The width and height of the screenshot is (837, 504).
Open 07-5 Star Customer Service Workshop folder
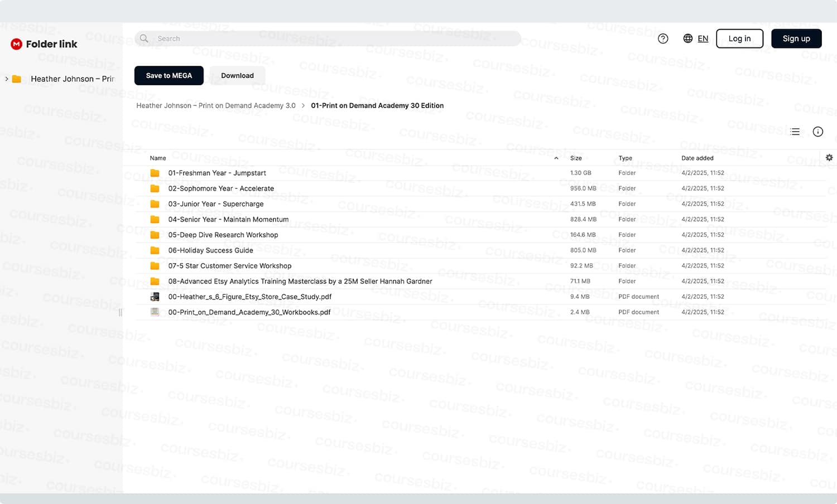click(230, 266)
